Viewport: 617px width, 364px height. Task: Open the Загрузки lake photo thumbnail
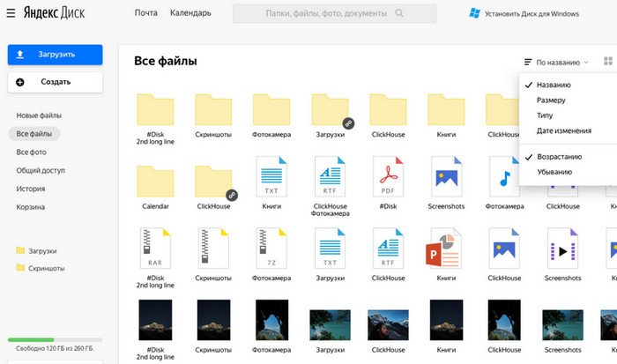[x=330, y=324]
